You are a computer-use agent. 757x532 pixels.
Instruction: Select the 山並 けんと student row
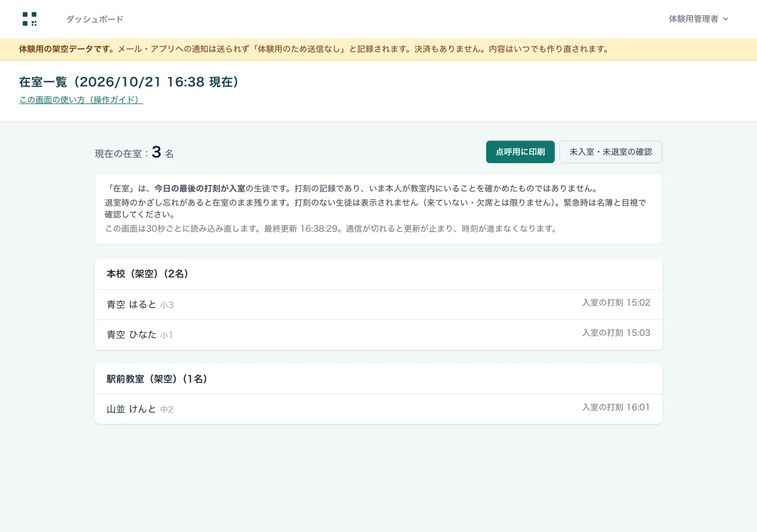pos(378,409)
